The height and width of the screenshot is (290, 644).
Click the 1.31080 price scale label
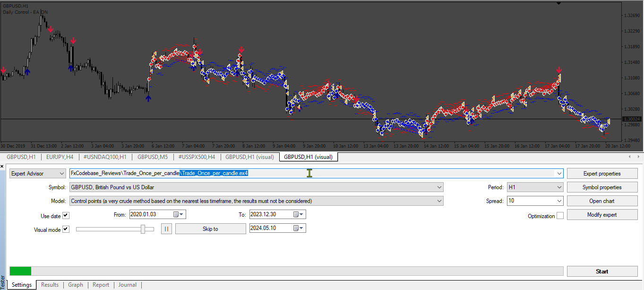[632, 78]
